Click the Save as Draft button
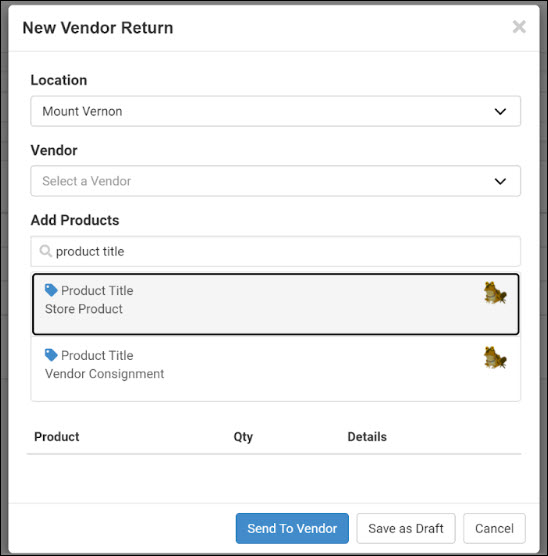The height and width of the screenshot is (556, 548). [x=406, y=528]
